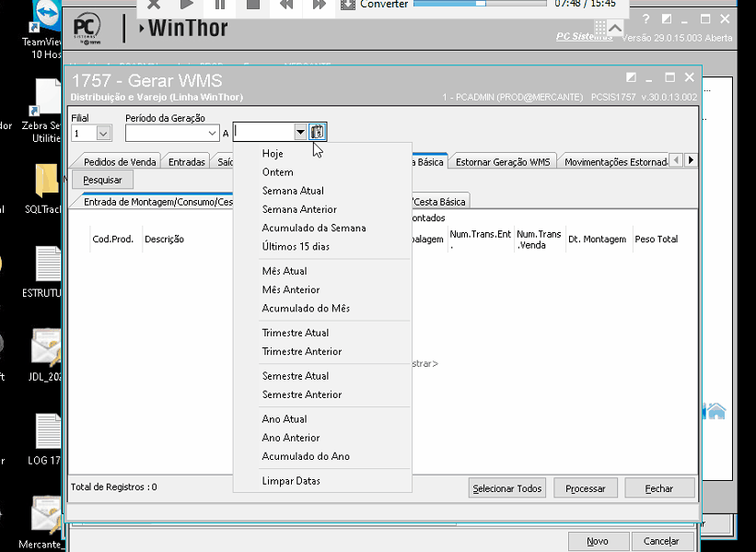Screen dimensions: 756x552
Task: Click the Processar button
Action: click(x=586, y=488)
